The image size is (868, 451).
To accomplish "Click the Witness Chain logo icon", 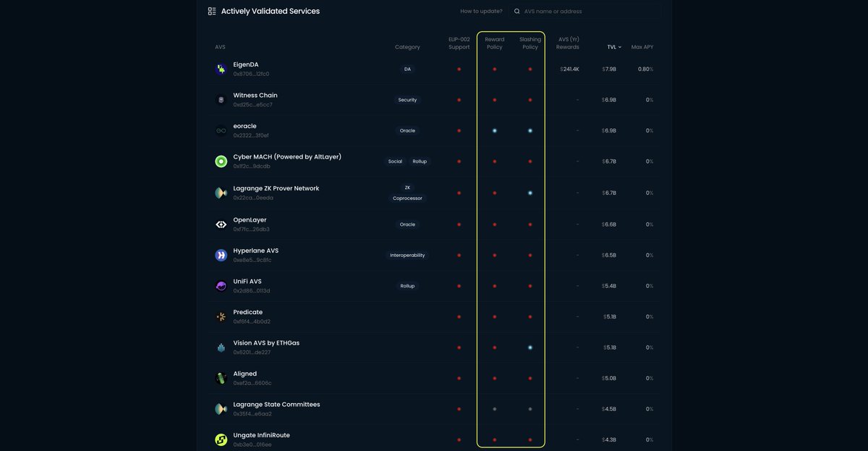I will pos(221,100).
